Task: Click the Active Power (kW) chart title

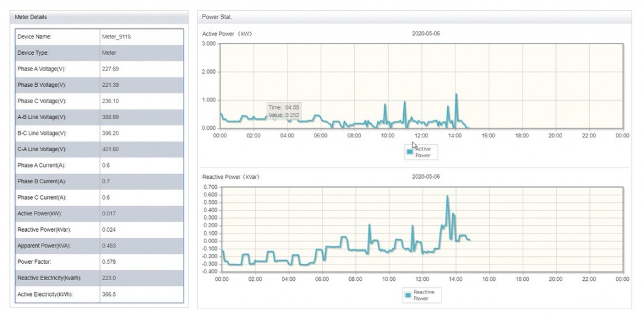Action: [x=227, y=33]
